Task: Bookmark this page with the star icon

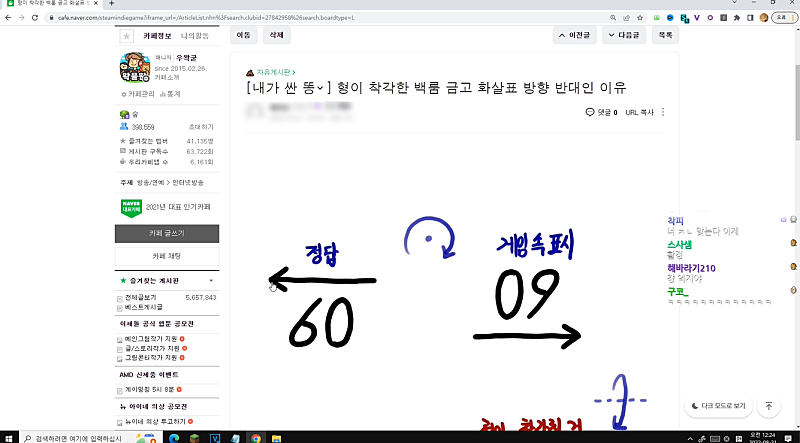Action: point(640,17)
